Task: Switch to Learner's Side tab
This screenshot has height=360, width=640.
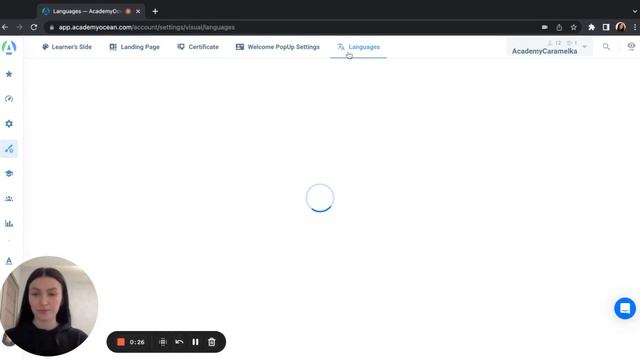Action: [x=67, y=47]
